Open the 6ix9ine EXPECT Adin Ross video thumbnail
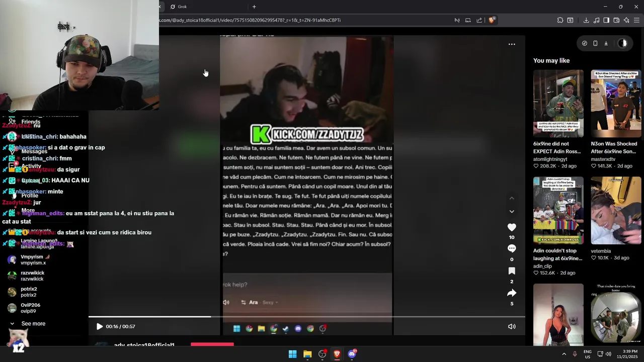 pos(558,104)
